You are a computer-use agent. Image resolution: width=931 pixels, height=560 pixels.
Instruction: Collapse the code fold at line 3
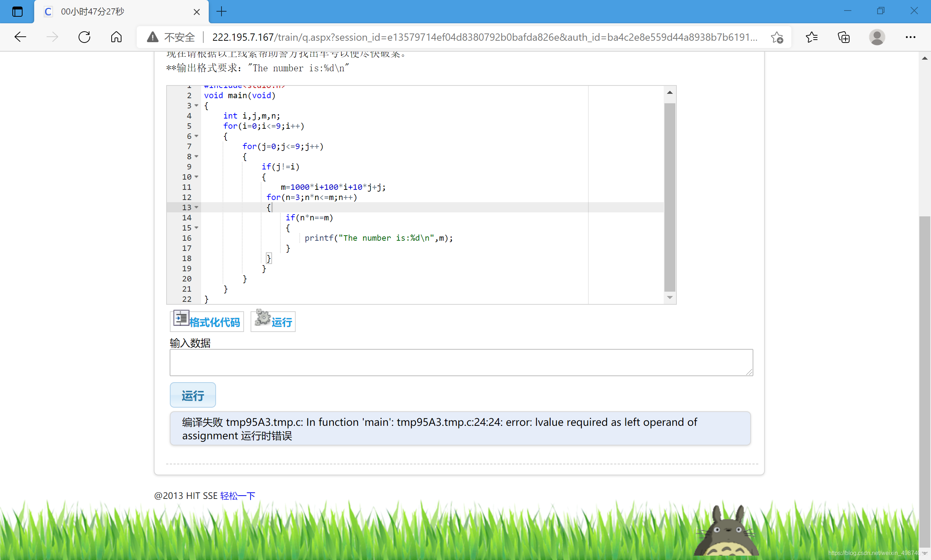coord(197,106)
